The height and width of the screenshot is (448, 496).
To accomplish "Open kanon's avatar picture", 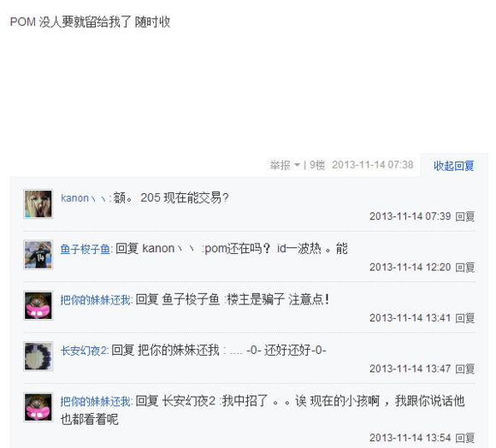I will [x=38, y=204].
